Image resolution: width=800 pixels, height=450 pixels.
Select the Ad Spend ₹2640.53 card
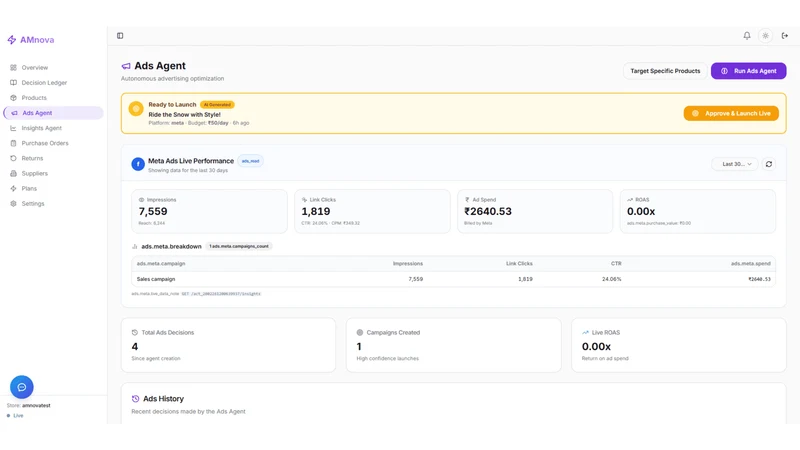coord(535,211)
